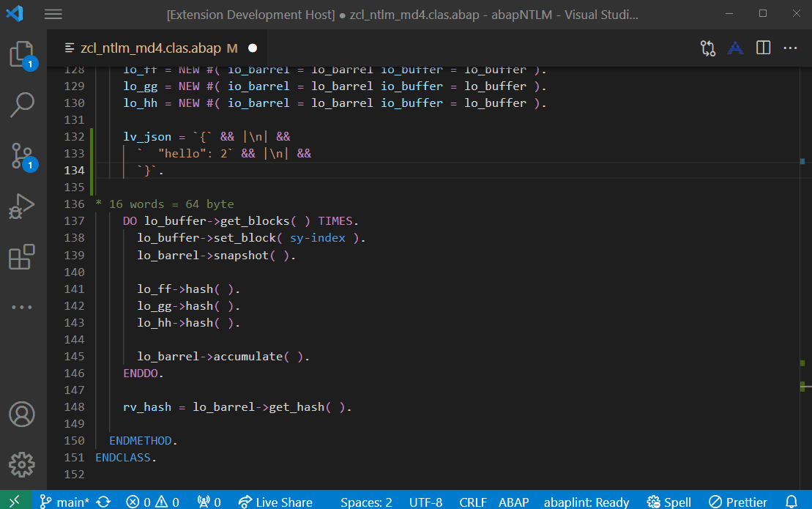Toggle the Spell checker in status bar
Viewport: 812px width, 509px height.
click(668, 502)
